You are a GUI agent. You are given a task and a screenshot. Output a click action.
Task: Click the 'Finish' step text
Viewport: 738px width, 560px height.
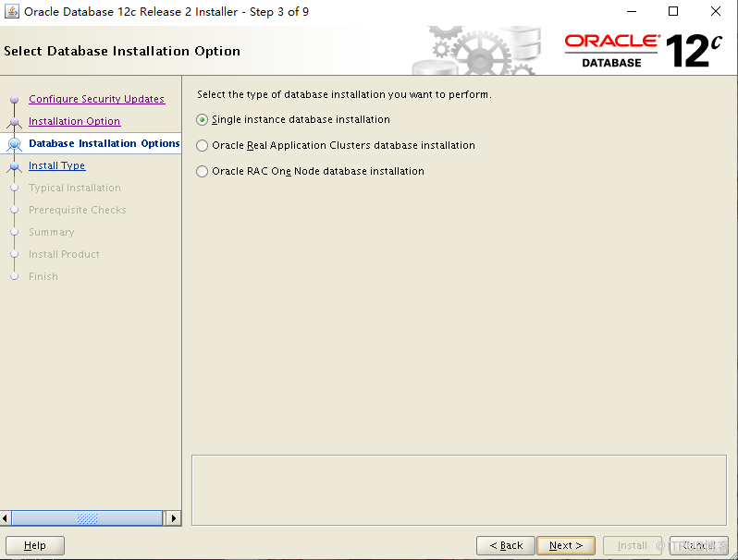[43, 276]
